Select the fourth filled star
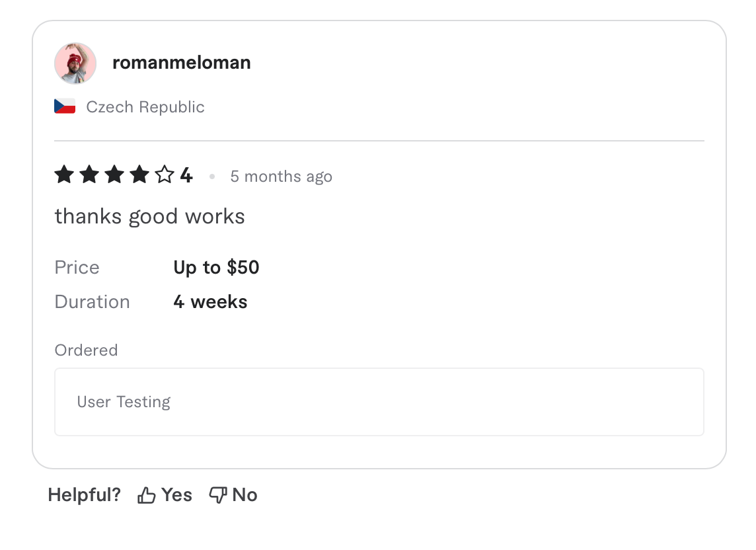The image size is (756, 550). [x=139, y=175]
